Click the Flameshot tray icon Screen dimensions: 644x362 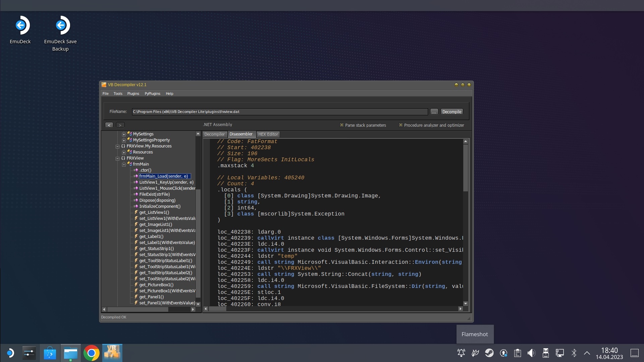pyautogui.click(x=475, y=353)
